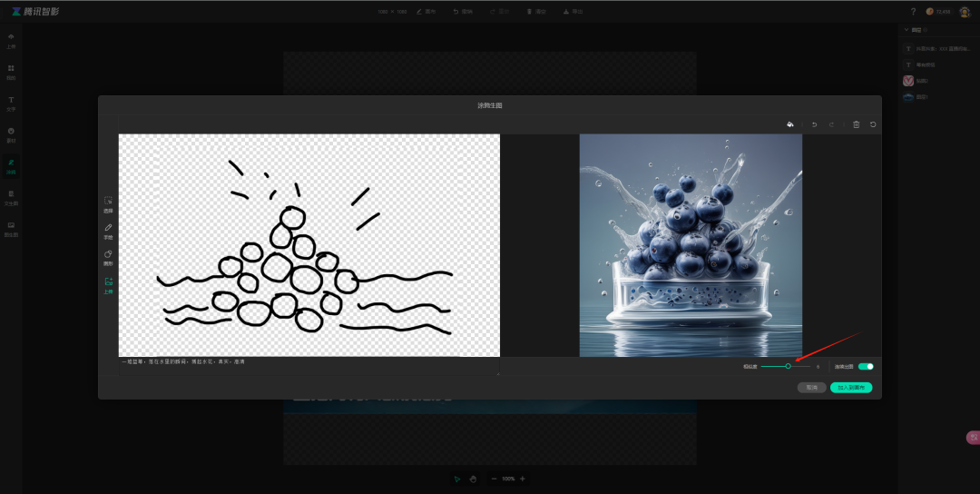Open the 文生图 text-to-image sidebar tab
Screen dimensions: 980x494
tap(11, 197)
